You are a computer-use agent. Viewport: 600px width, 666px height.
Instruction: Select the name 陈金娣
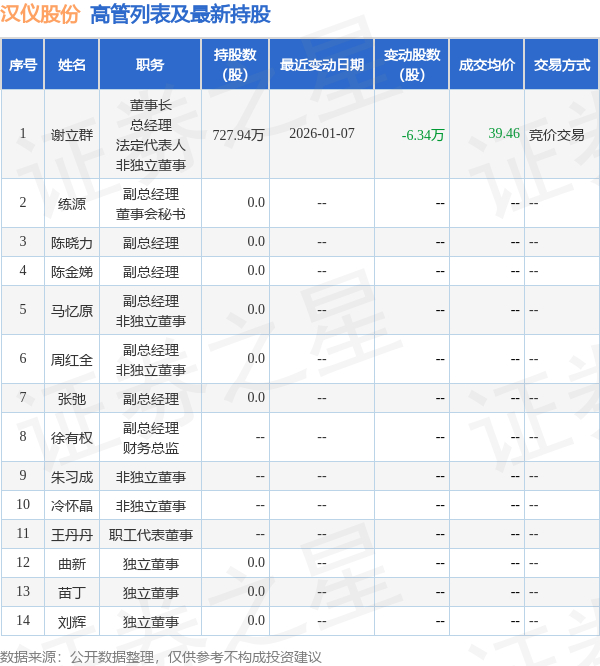click(x=72, y=271)
